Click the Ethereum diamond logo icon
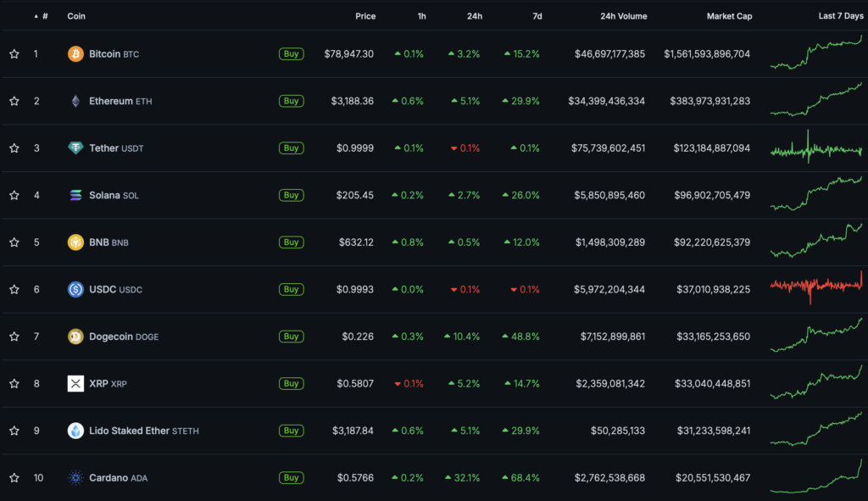Image resolution: width=868 pixels, height=501 pixels. 75,101
